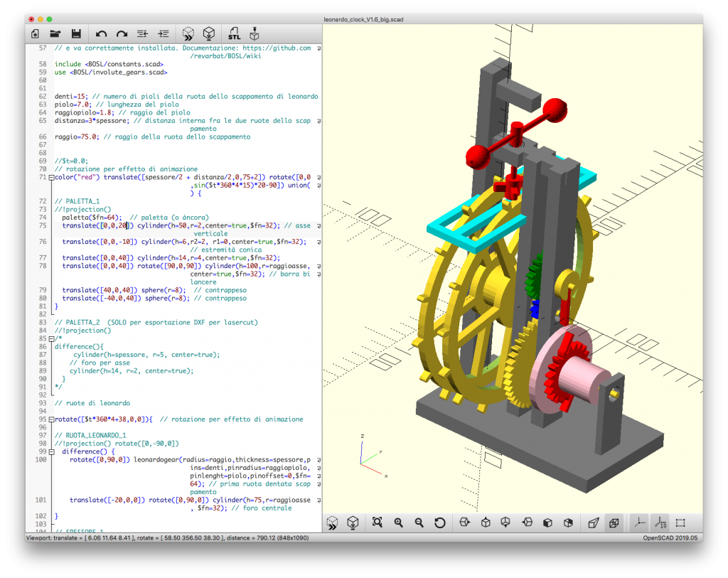Switch to the Right view
The image size is (728, 578).
click(x=465, y=523)
